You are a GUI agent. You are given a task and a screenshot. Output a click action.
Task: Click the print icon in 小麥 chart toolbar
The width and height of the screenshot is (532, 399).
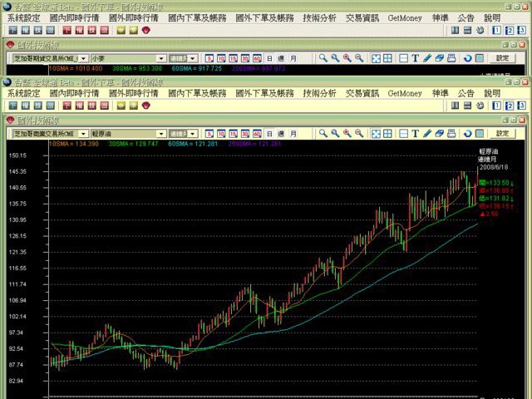451,58
